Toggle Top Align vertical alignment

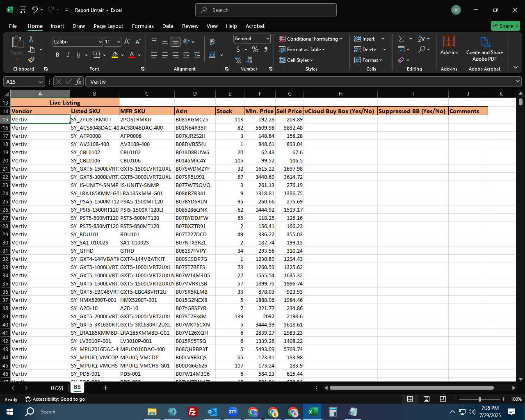pos(154,42)
